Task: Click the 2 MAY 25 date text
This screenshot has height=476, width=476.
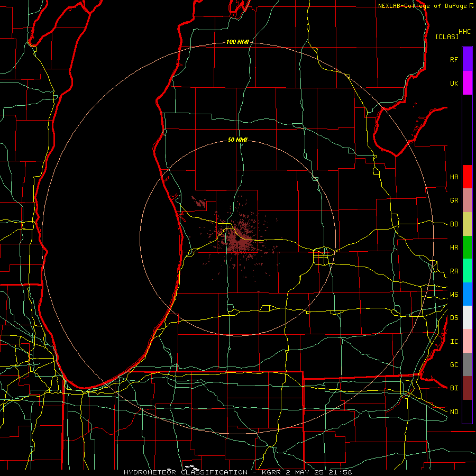Action: [305, 472]
